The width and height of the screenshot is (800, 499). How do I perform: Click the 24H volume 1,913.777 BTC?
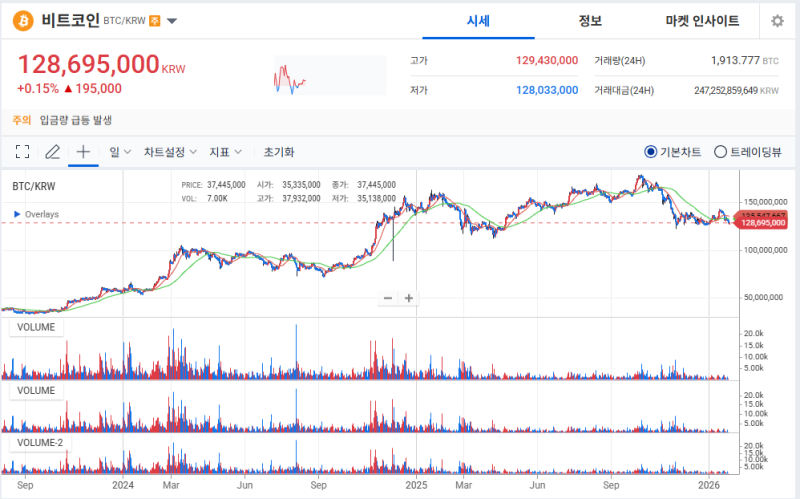[744, 61]
